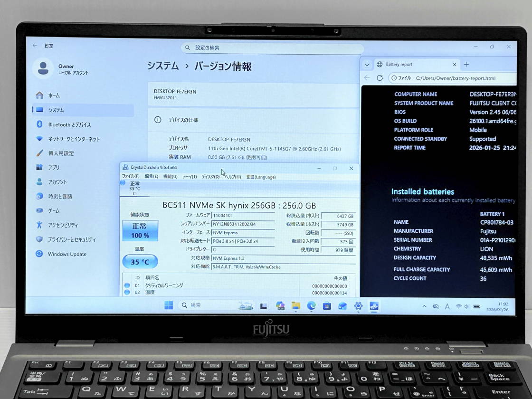Image resolution: width=532 pixels, height=399 pixels.
Task: Show hidden system tray icons chevron
Action: (x=424, y=306)
